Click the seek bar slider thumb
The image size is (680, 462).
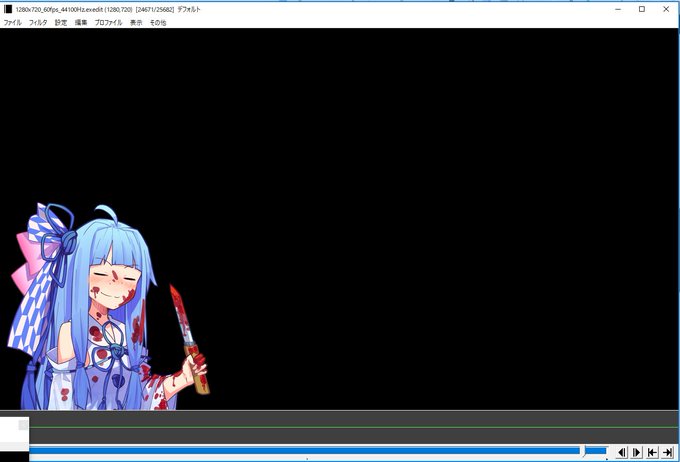[584, 451]
